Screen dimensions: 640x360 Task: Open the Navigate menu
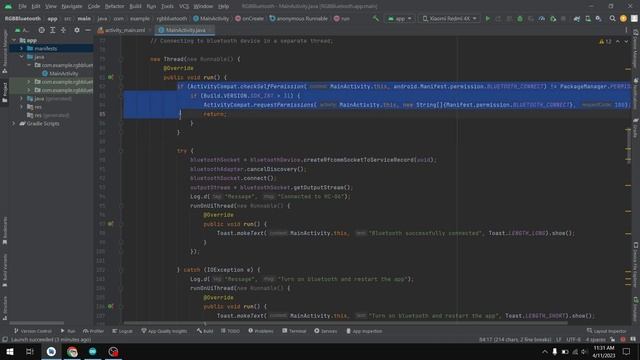[71, 6]
